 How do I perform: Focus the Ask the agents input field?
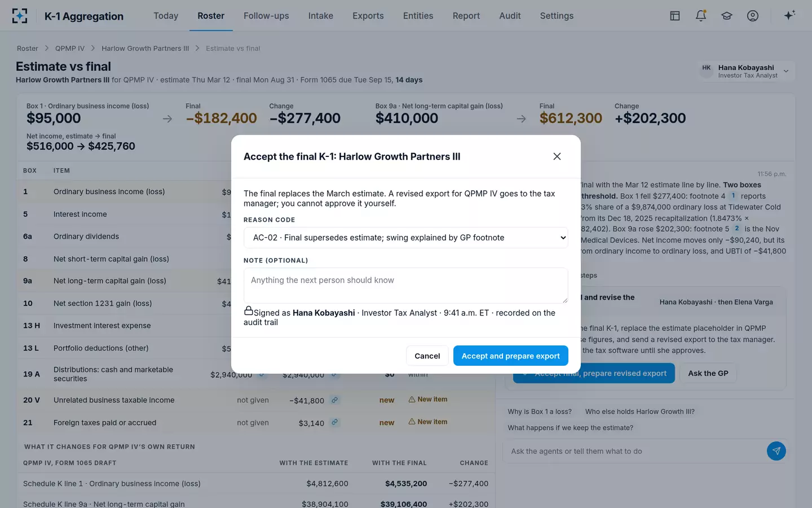634,451
